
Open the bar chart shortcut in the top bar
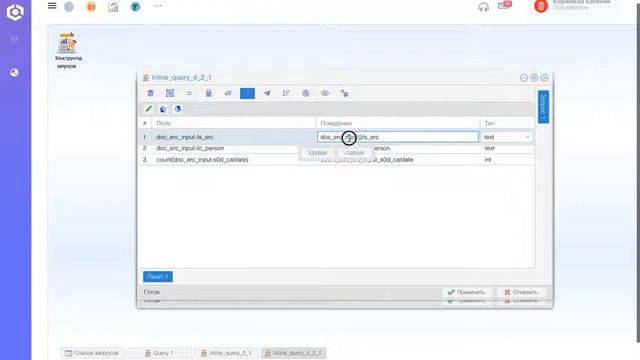click(113, 7)
